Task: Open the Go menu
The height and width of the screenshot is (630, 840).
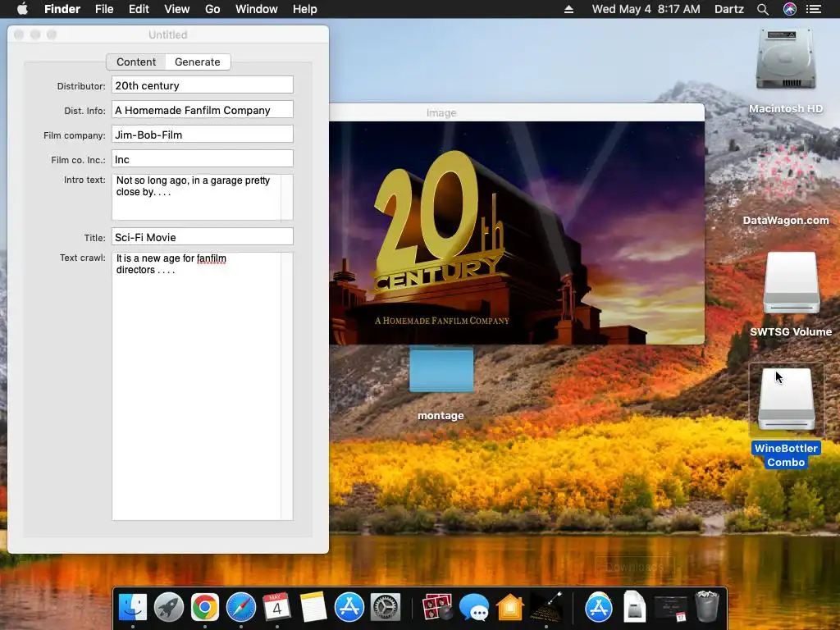Action: coord(212,9)
